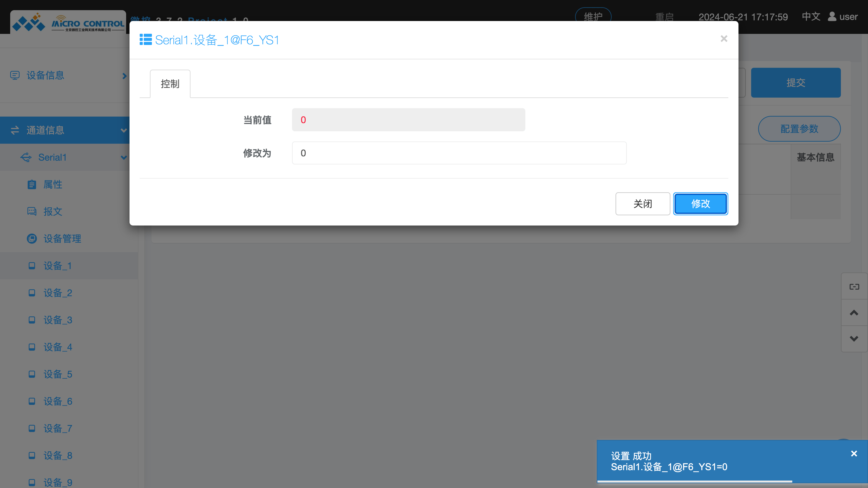Click the monitor icon beside 设备信息

(15, 75)
